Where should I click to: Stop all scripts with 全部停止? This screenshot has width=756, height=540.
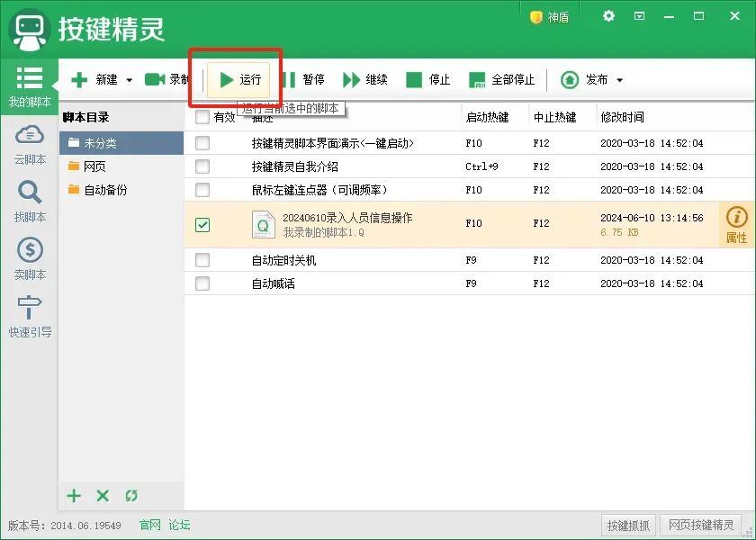click(501, 79)
